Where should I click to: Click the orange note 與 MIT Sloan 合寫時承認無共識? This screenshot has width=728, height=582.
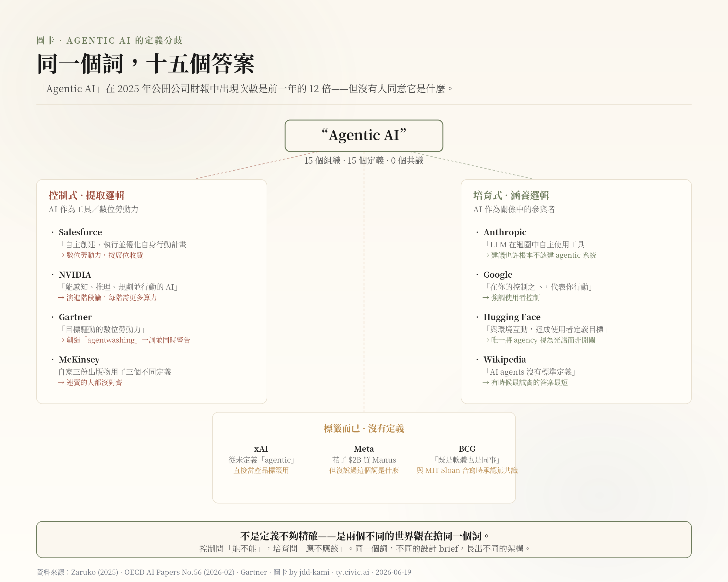467,470
